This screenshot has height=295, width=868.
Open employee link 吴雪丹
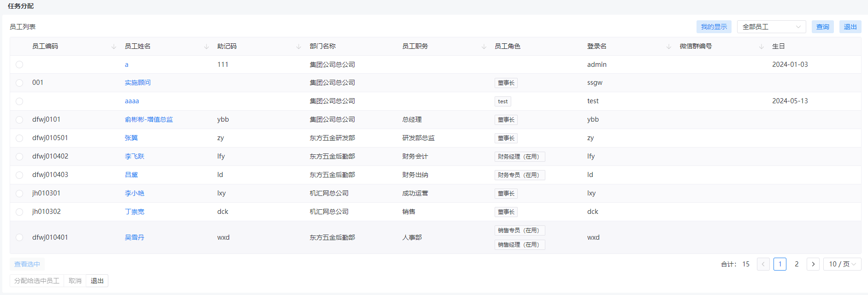(135, 237)
